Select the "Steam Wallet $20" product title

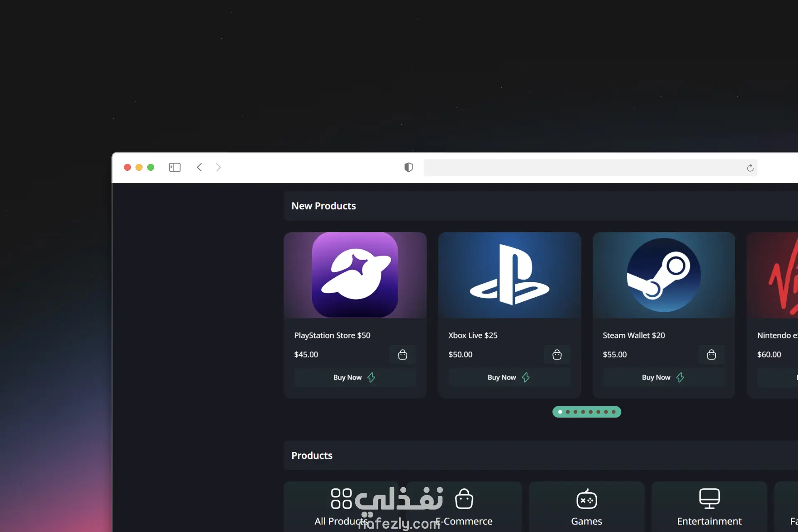[634, 335]
